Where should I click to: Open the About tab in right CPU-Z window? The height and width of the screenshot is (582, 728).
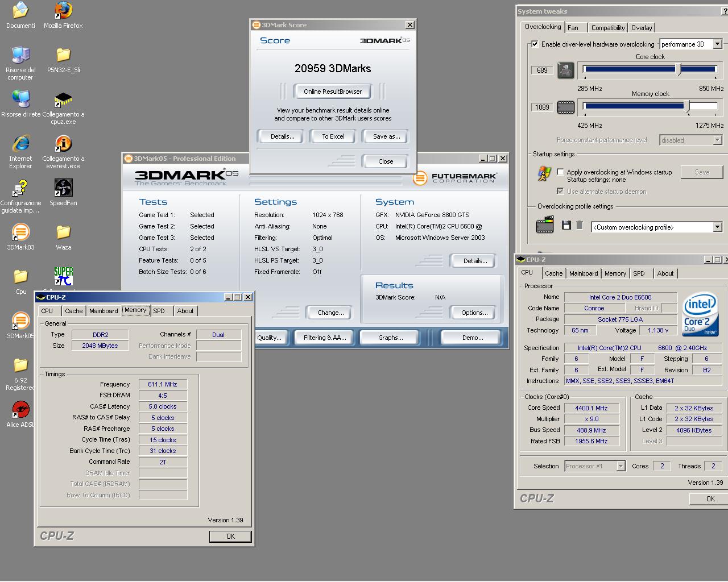coord(665,273)
